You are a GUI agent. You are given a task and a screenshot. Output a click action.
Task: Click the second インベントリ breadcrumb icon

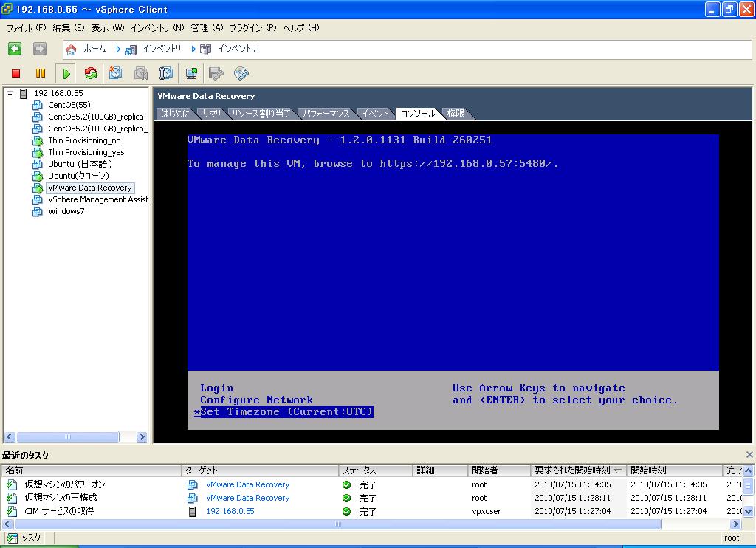coord(206,49)
